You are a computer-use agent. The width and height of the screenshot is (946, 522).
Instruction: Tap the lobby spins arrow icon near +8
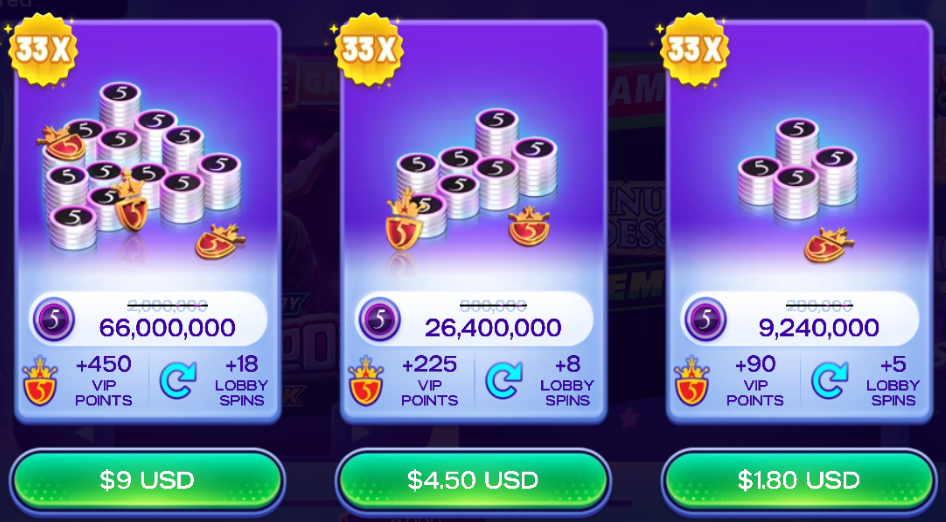504,381
